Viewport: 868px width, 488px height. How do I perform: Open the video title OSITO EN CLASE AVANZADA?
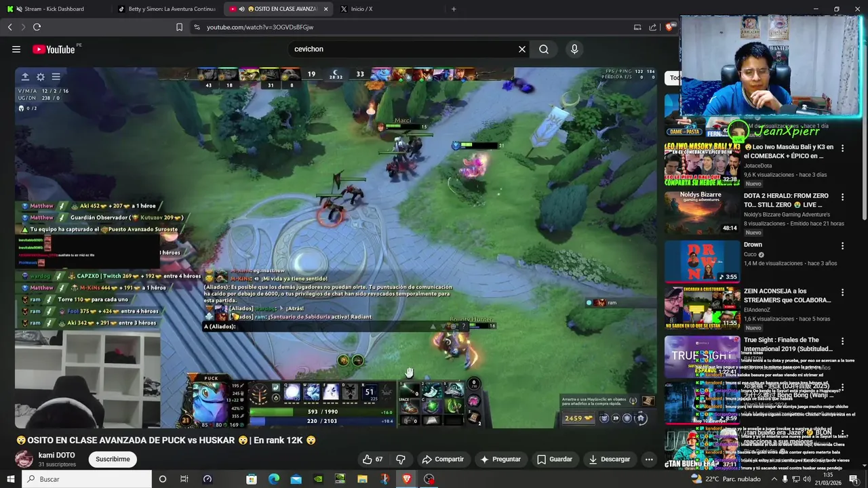(x=166, y=440)
